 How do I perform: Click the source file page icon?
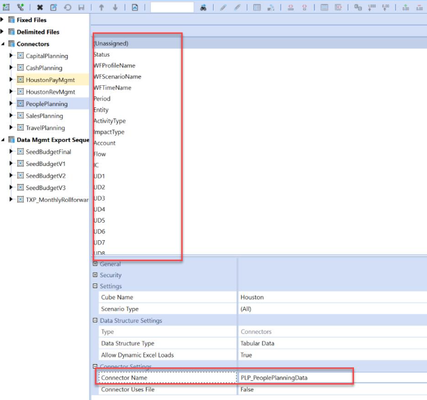[x=135, y=7]
